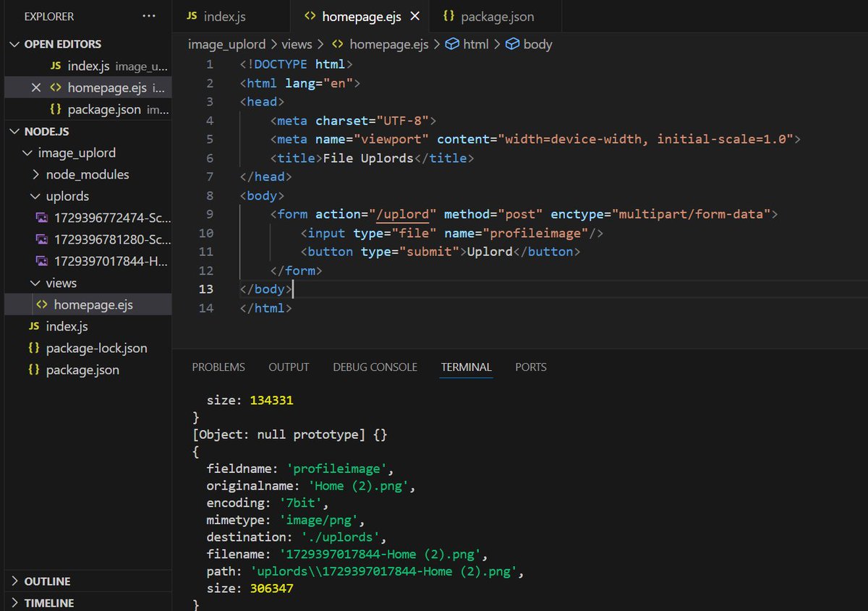
Task: Expand the node_modules folder
Action: coord(36,174)
